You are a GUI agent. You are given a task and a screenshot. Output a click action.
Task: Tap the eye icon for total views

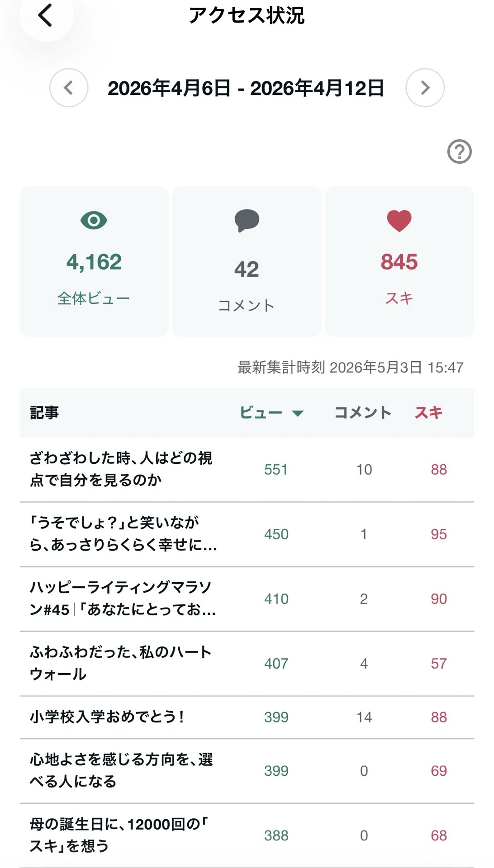point(94,221)
